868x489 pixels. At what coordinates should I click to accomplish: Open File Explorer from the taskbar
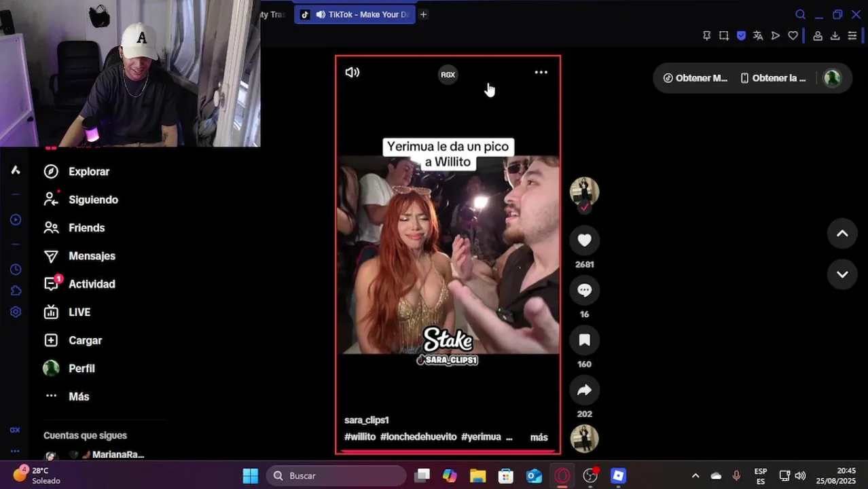click(x=477, y=475)
